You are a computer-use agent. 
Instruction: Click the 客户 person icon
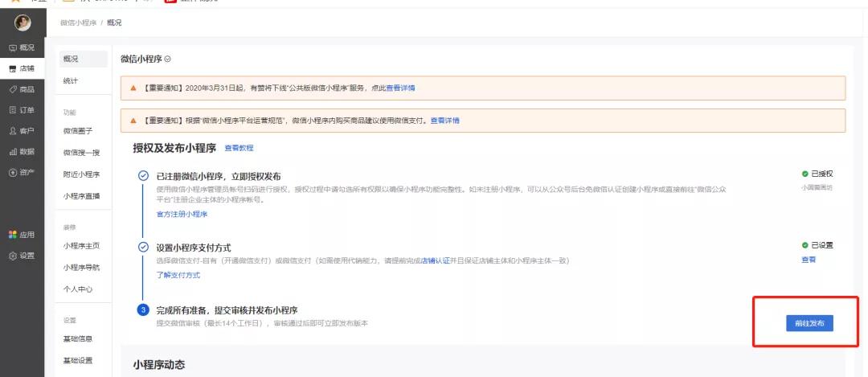point(13,131)
